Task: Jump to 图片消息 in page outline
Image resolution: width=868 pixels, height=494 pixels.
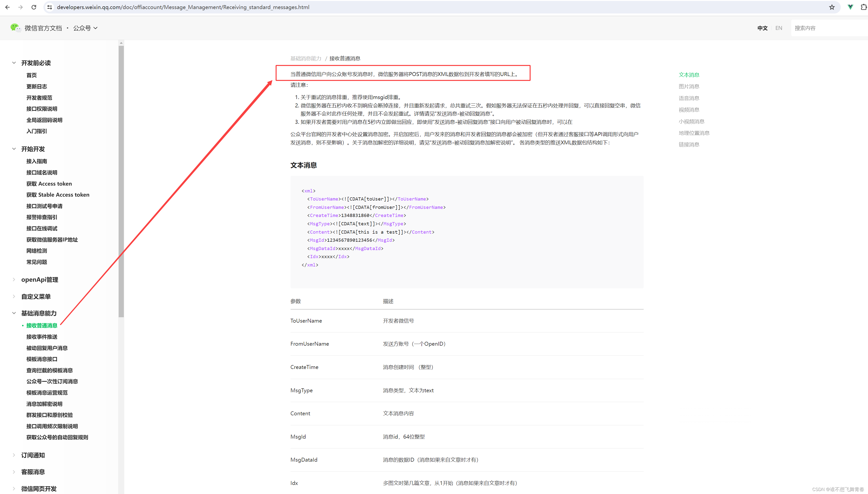Action: [x=689, y=87]
